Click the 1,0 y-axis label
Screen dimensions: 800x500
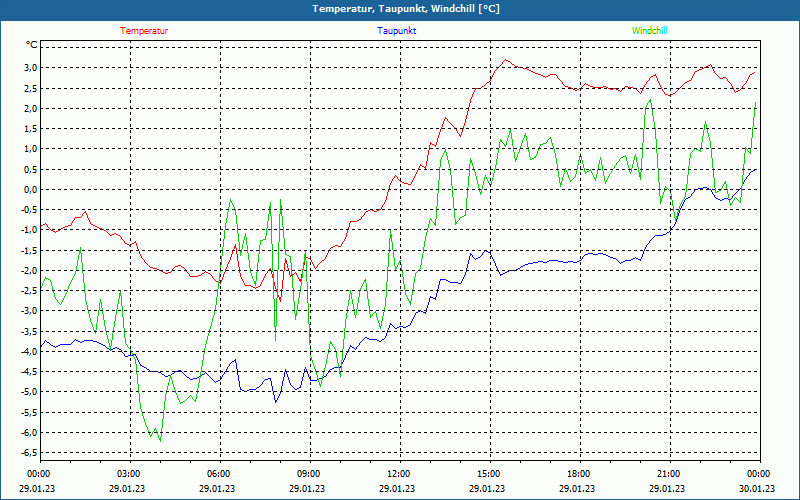(x=31, y=148)
